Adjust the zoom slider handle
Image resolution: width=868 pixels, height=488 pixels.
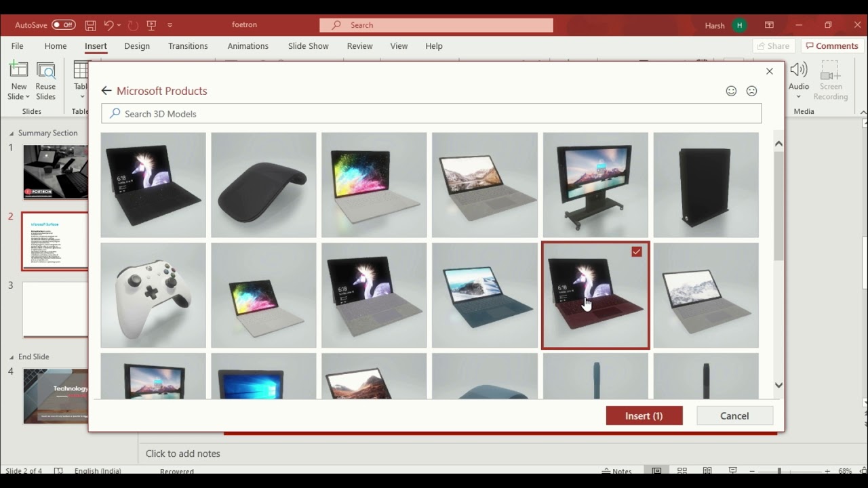click(779, 471)
